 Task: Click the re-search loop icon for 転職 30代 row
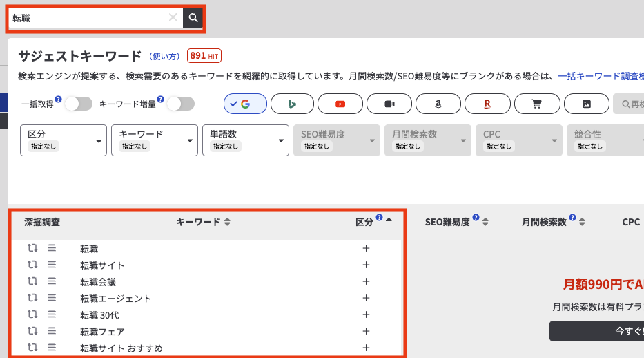[32, 314]
